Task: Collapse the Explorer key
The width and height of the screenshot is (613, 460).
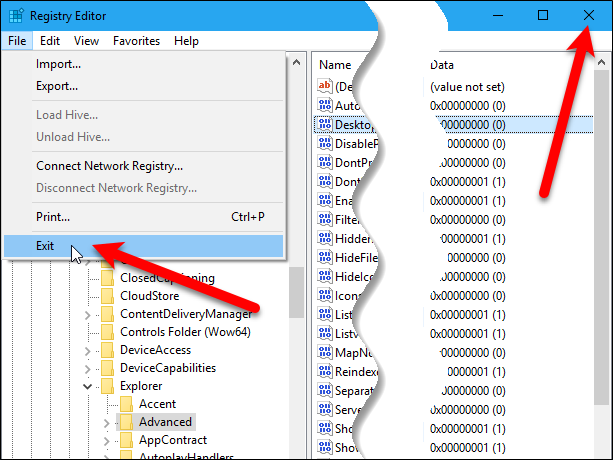Action: [x=88, y=387]
